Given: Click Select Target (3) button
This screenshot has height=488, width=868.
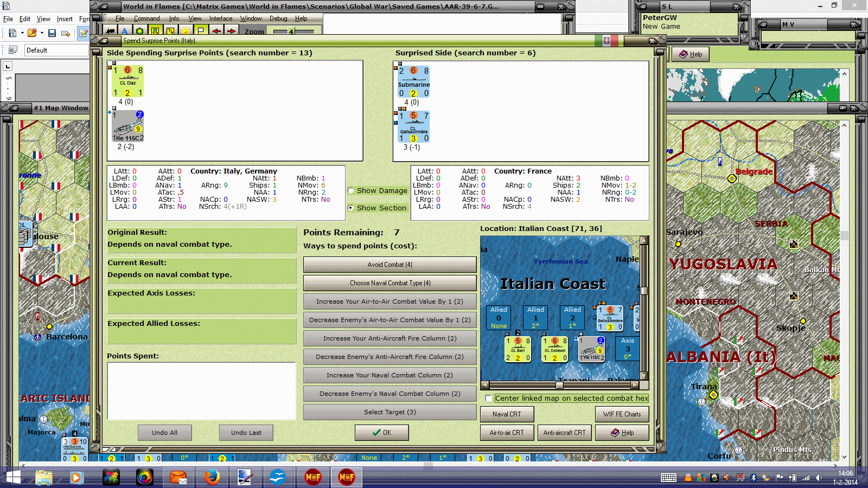Looking at the screenshot, I should pos(390,412).
